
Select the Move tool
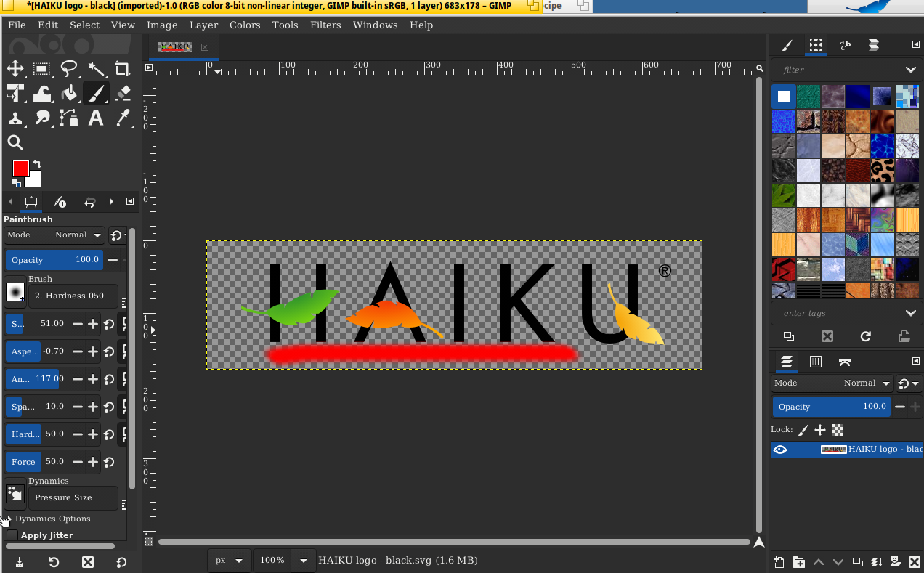click(x=15, y=69)
